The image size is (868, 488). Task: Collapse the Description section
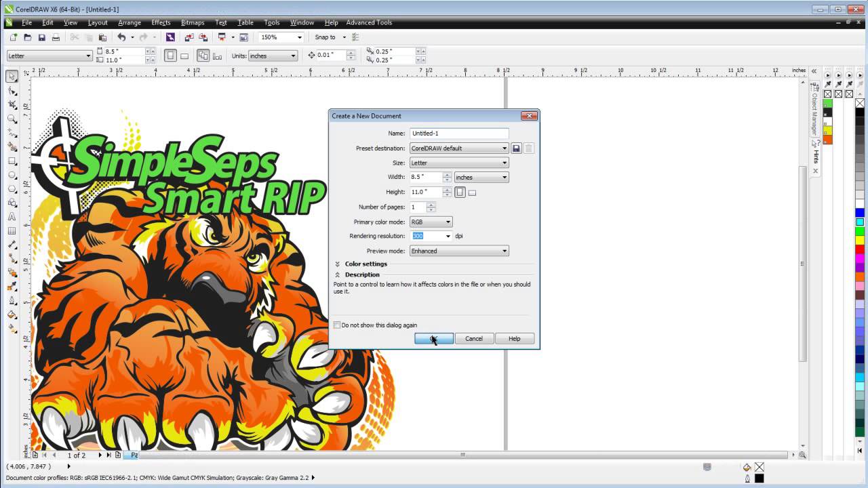[337, 274]
